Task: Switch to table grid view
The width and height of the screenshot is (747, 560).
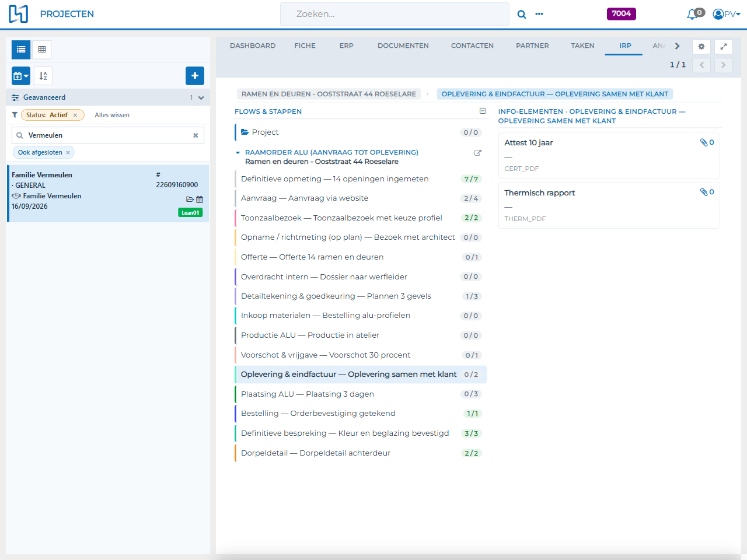Action: point(42,50)
